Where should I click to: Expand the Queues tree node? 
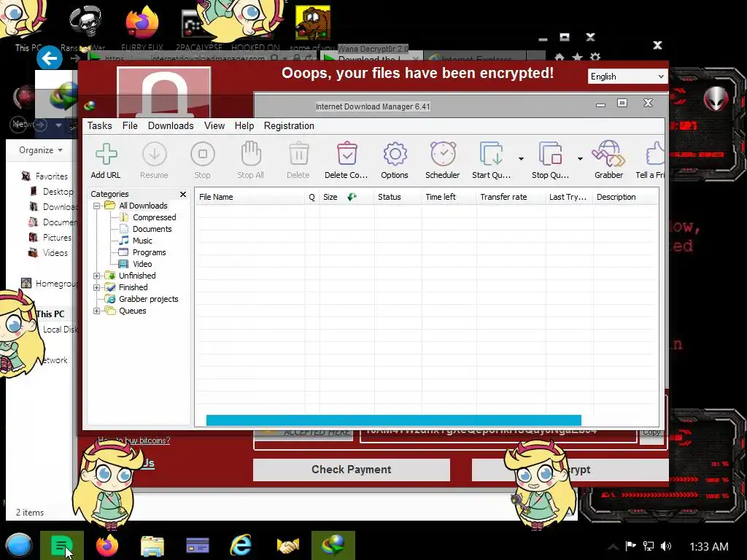[x=97, y=311]
